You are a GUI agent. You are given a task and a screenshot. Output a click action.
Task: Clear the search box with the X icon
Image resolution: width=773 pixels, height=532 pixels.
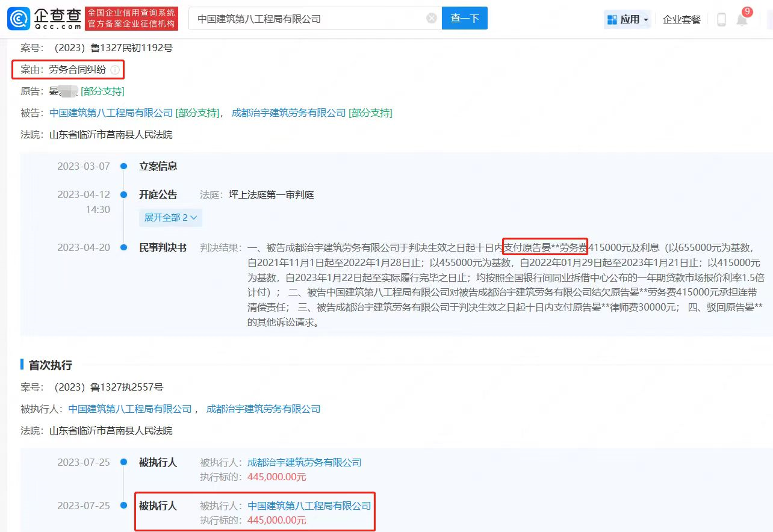tap(432, 19)
